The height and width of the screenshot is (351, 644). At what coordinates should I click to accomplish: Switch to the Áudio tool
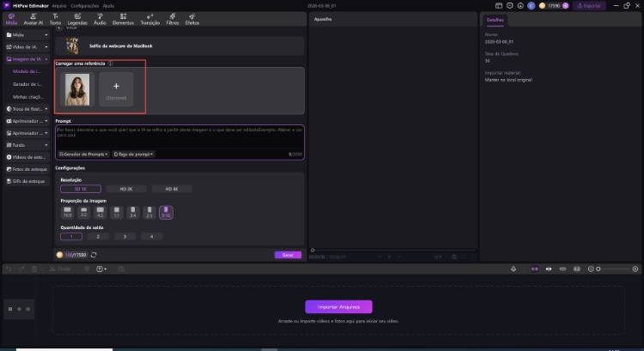click(x=100, y=18)
